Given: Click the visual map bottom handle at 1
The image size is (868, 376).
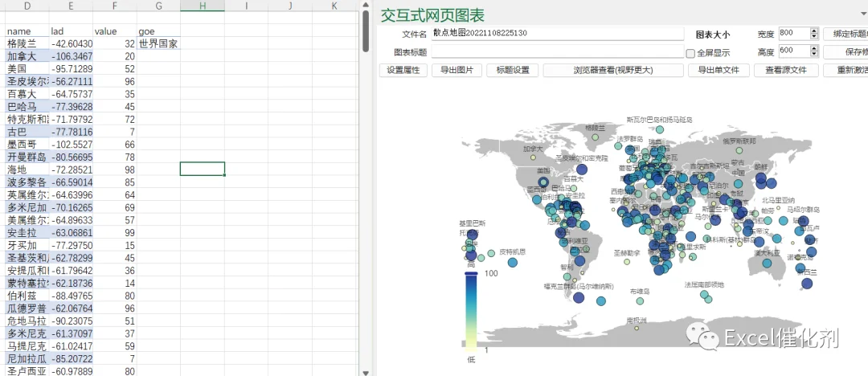Looking at the screenshot, I should click(471, 350).
